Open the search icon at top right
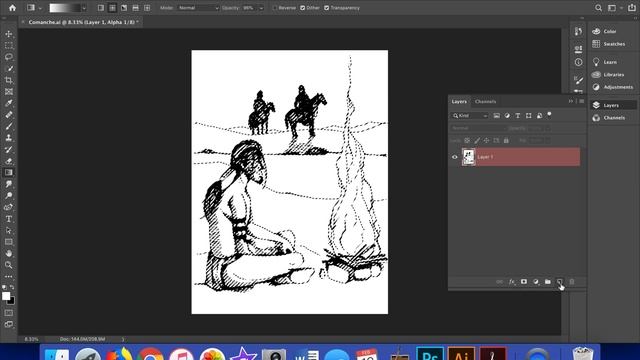This screenshot has height=360, width=640. point(598,8)
